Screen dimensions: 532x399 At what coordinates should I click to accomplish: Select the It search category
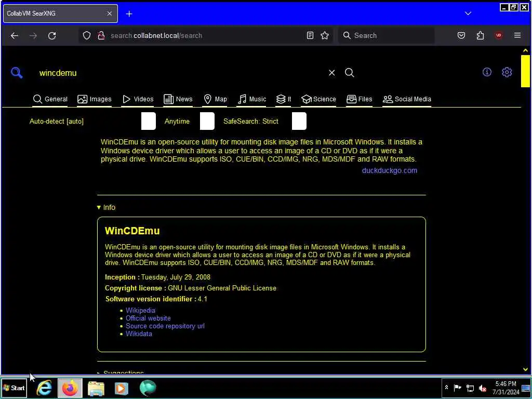click(x=284, y=99)
